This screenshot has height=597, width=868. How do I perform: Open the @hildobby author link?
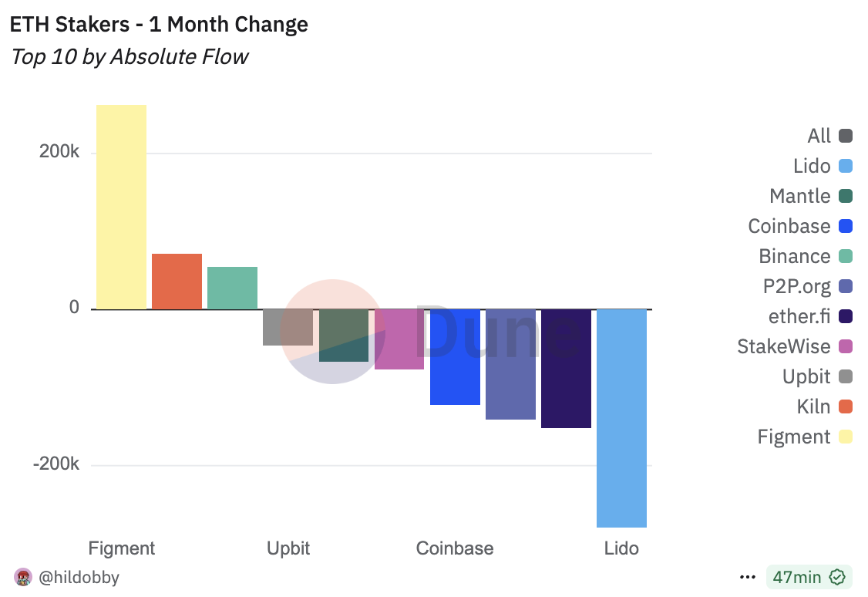(x=79, y=577)
